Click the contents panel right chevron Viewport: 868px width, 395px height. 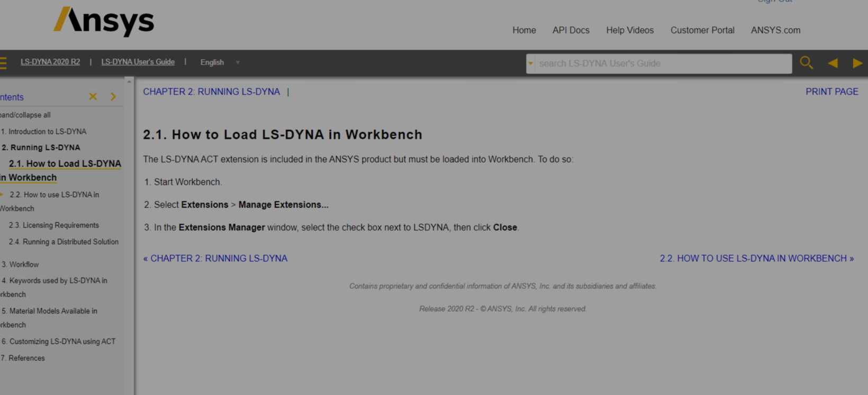113,96
